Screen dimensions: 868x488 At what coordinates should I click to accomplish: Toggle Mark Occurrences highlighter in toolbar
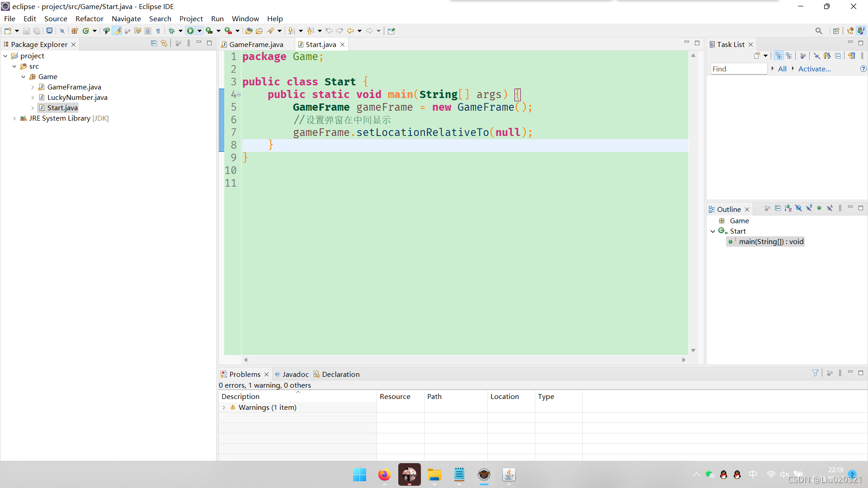pos(117,31)
